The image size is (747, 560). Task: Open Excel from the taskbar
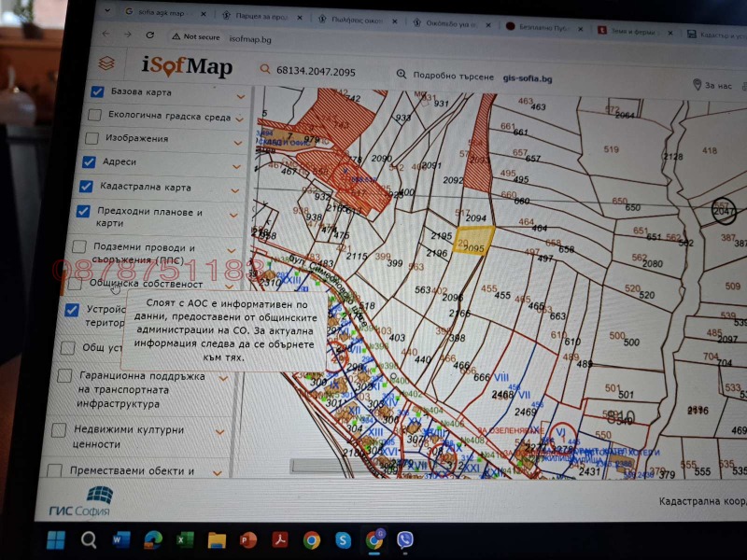(x=185, y=540)
